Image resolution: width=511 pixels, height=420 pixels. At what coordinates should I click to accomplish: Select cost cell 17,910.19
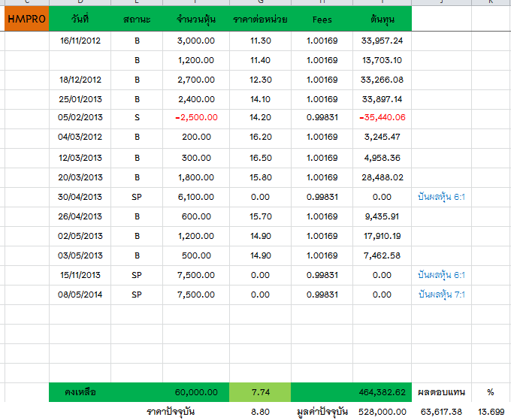[382, 236]
